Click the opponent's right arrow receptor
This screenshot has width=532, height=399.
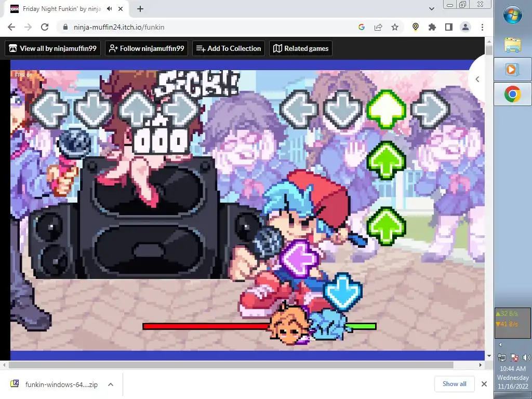coord(181,109)
